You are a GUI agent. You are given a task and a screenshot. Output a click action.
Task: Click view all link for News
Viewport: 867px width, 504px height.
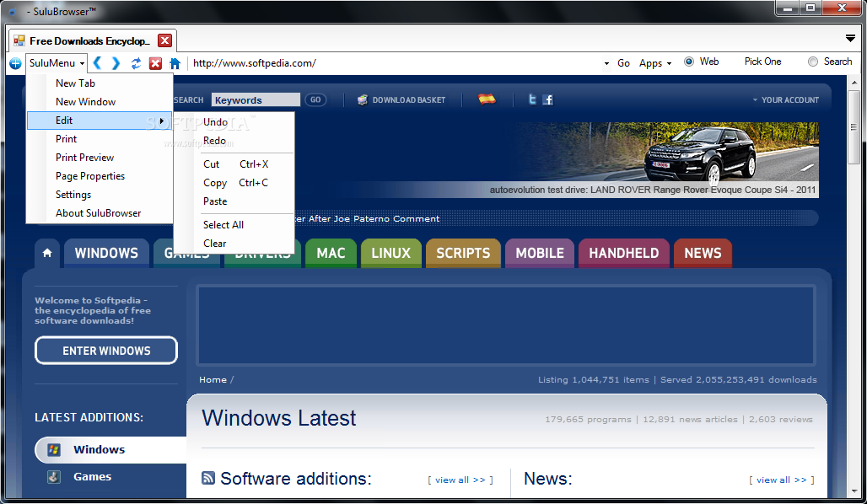pos(781,480)
